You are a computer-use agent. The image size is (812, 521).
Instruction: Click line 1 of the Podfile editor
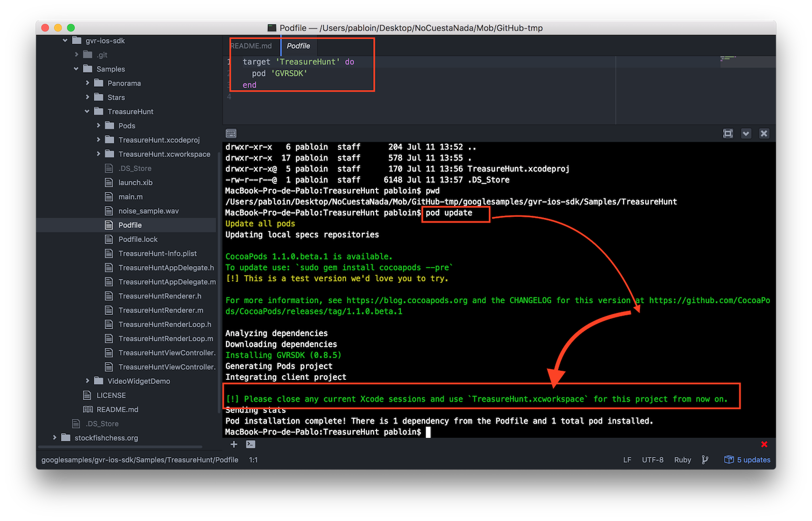point(298,62)
